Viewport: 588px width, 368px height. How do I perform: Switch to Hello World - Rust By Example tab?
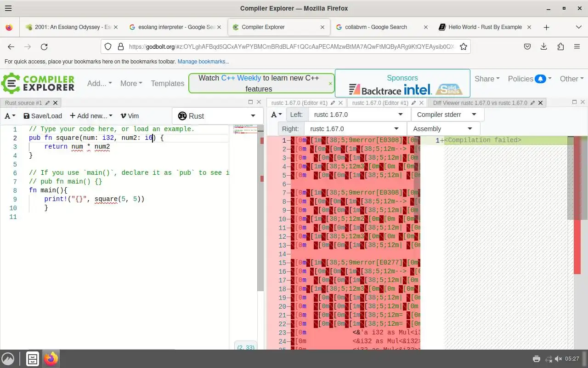tap(485, 27)
